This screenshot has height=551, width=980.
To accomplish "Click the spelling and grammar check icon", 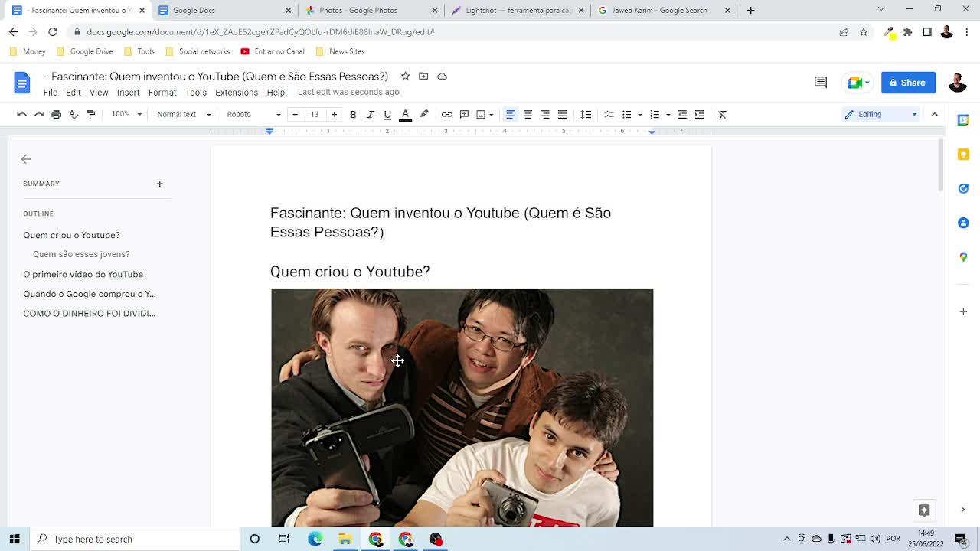I will pyautogui.click(x=73, y=114).
